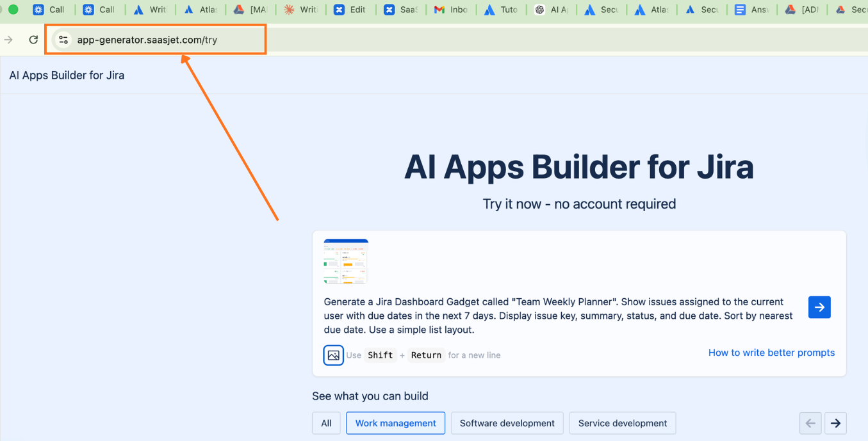Submit the prompt with the blue arrow button
The image size is (868, 441).
pyautogui.click(x=819, y=307)
